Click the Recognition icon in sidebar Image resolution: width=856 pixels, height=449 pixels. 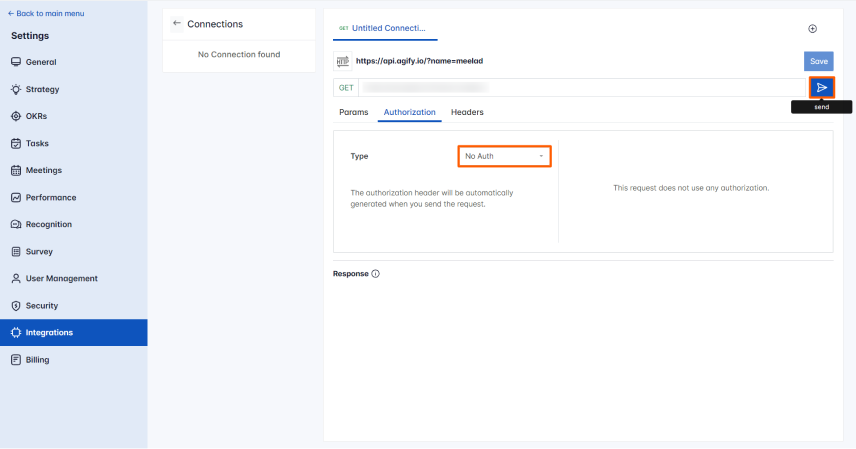pyautogui.click(x=16, y=224)
